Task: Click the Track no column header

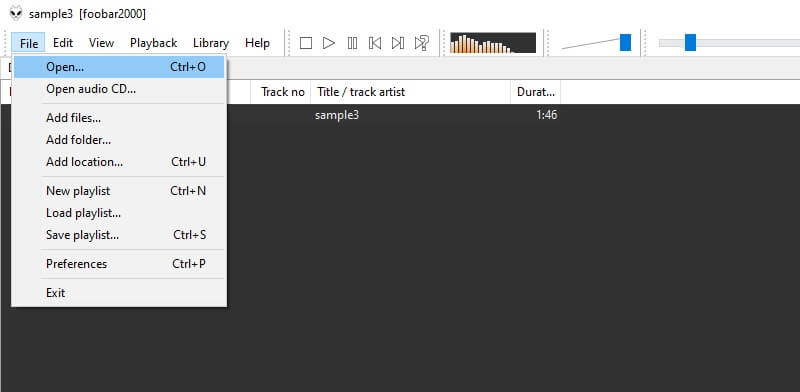Action: click(281, 92)
